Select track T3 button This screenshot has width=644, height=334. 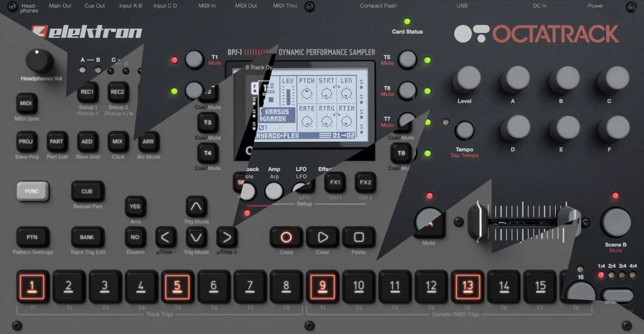point(207,122)
